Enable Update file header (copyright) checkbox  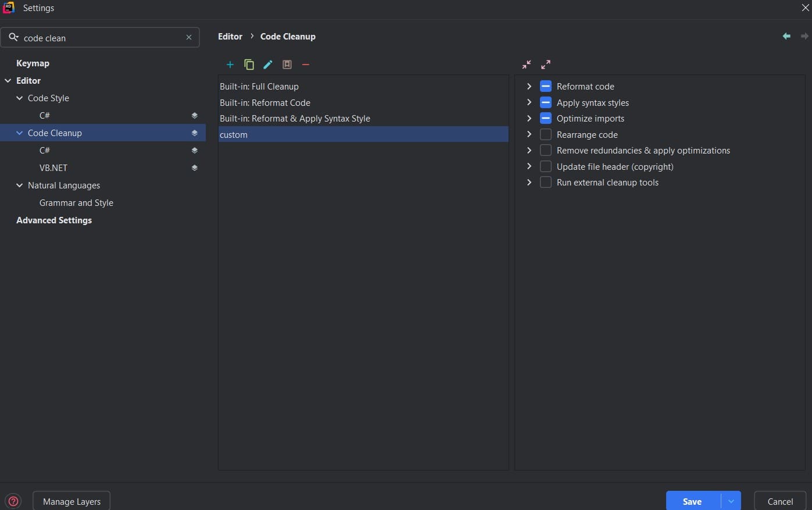546,166
